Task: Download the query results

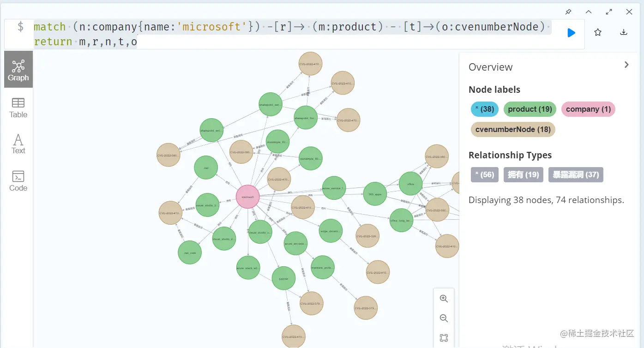Action: click(624, 32)
